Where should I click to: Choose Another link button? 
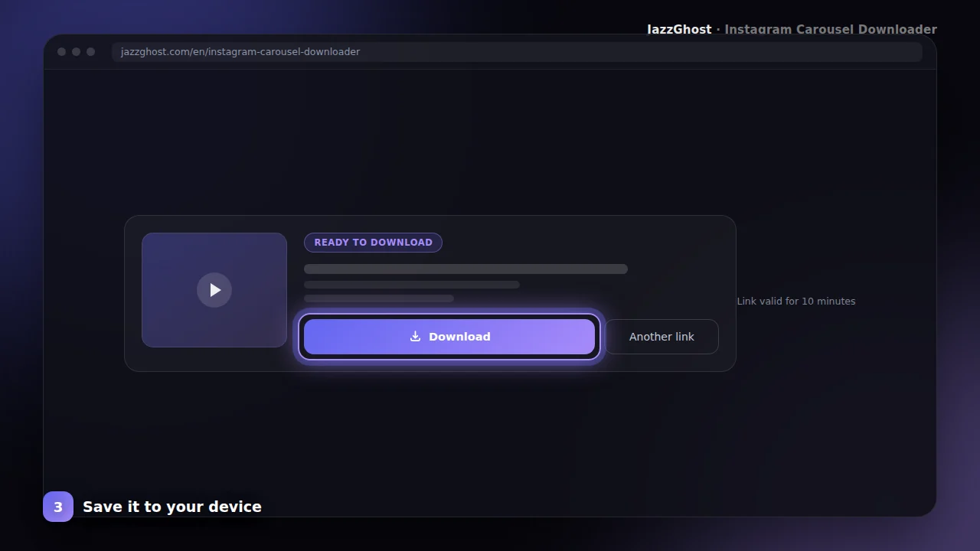click(661, 337)
